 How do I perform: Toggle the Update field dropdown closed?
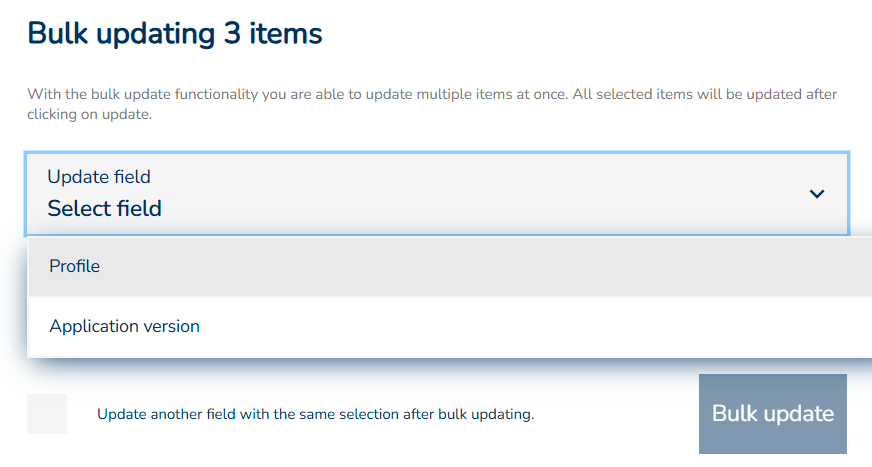[x=816, y=193]
